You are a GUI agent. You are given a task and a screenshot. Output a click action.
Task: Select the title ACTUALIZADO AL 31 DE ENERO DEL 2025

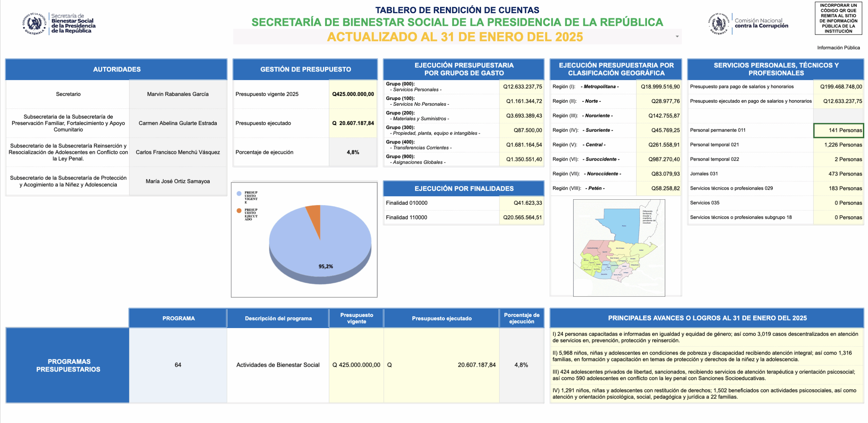tap(454, 37)
